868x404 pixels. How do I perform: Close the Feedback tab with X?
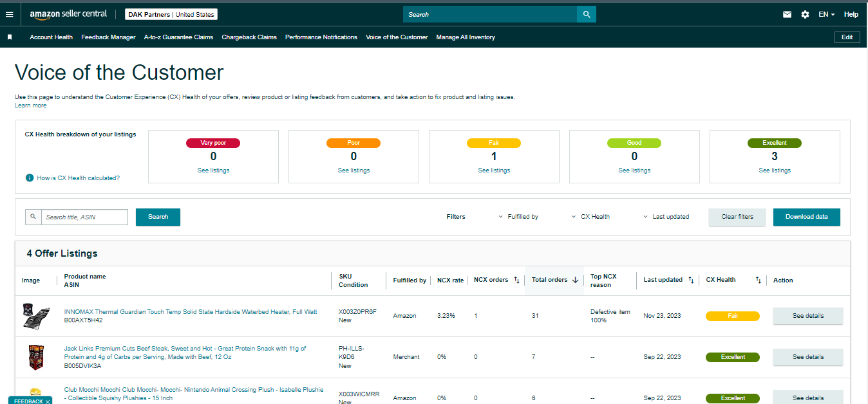48,401
